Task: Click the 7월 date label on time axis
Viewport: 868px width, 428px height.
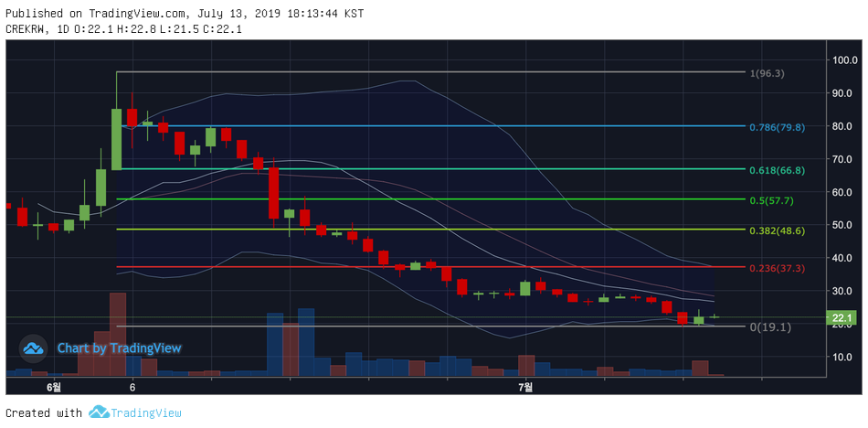Action: click(x=526, y=388)
